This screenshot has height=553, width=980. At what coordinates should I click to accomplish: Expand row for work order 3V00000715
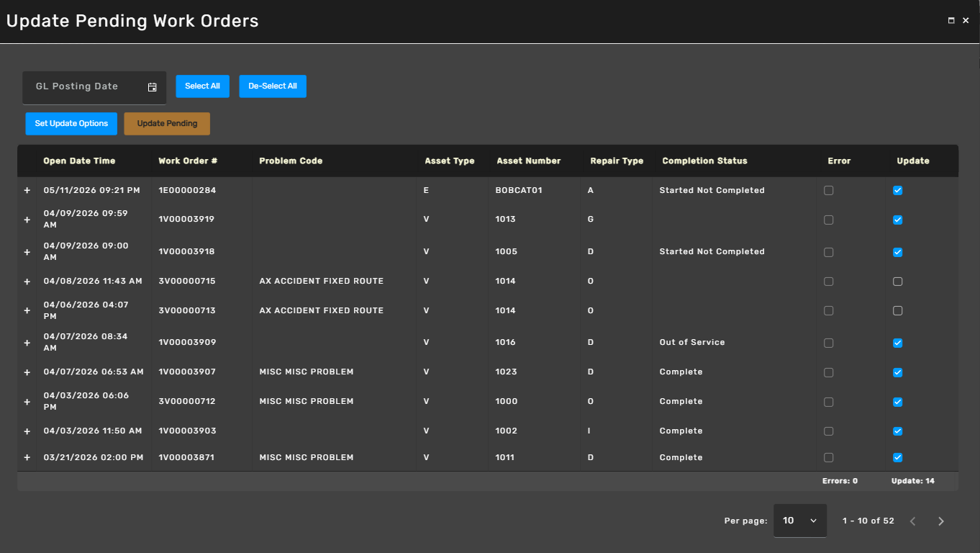click(27, 282)
